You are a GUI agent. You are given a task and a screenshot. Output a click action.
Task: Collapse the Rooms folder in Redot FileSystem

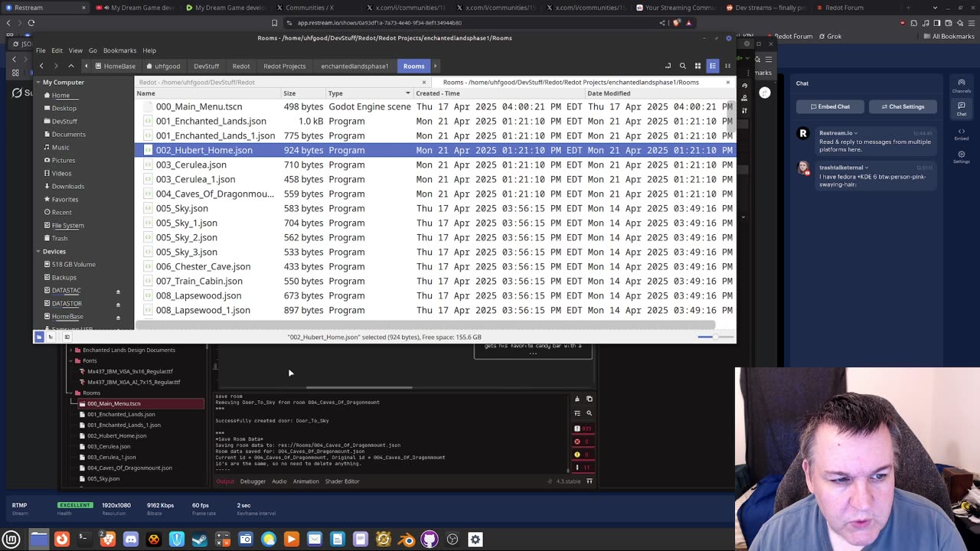[71, 393]
